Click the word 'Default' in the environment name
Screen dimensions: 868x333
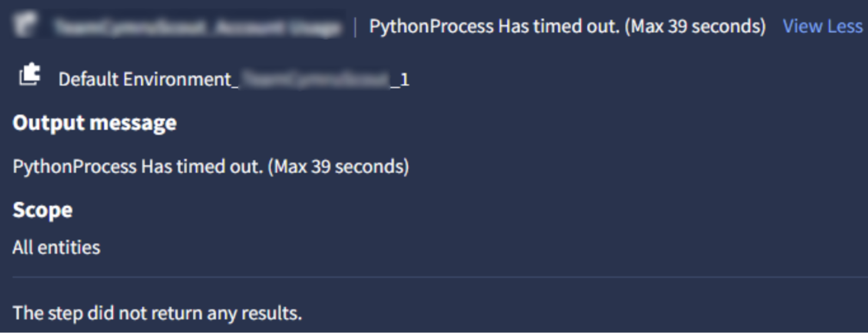(x=88, y=79)
